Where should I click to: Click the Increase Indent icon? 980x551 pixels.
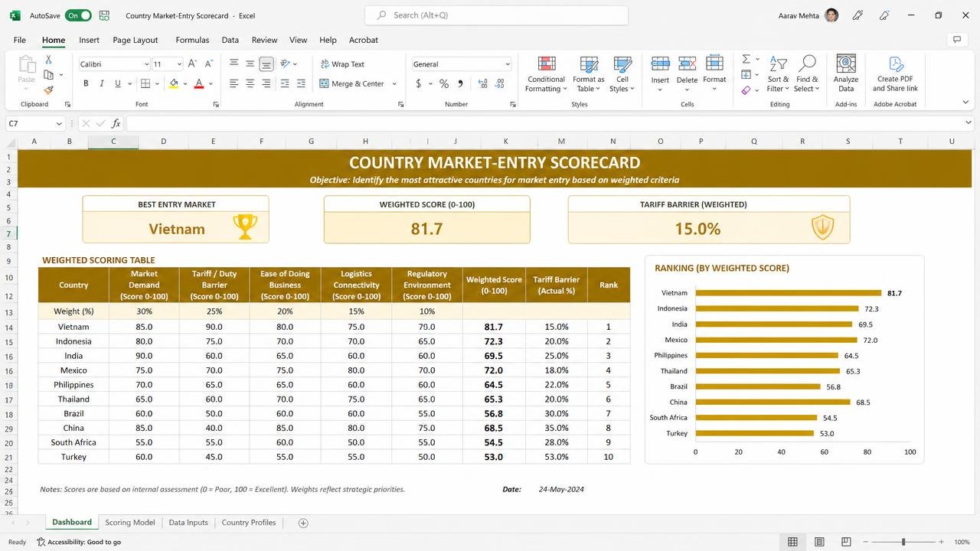301,83
